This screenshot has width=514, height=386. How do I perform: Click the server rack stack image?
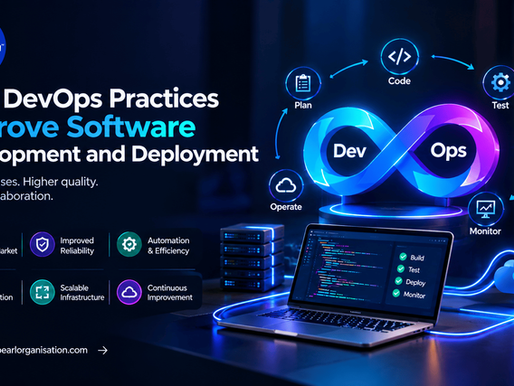(252, 258)
